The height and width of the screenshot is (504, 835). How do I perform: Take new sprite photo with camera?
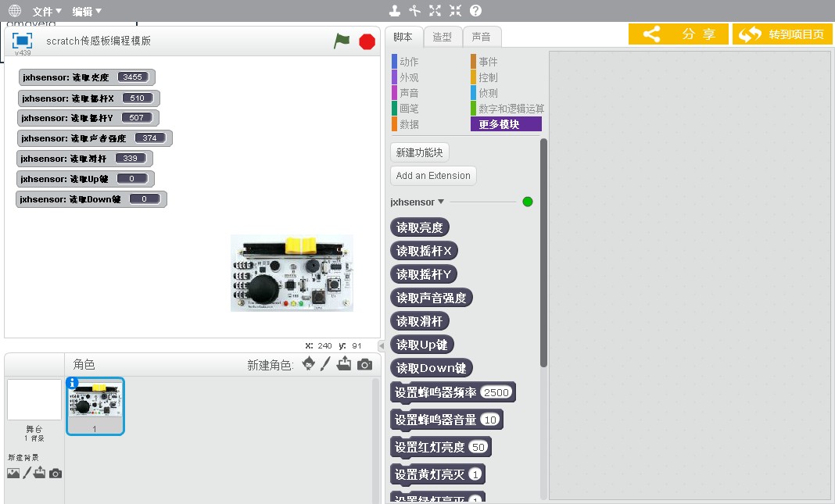pyautogui.click(x=364, y=364)
